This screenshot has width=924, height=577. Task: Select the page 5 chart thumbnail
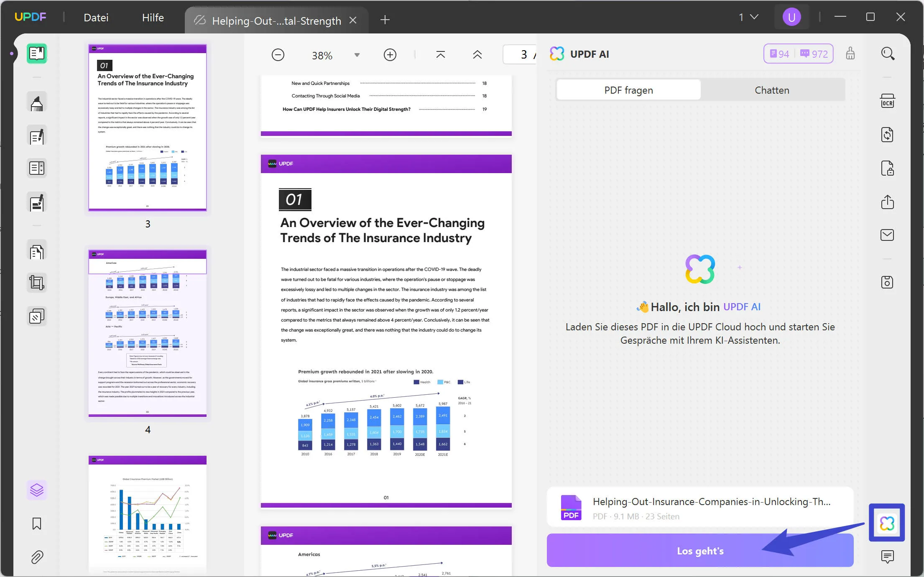click(x=148, y=515)
